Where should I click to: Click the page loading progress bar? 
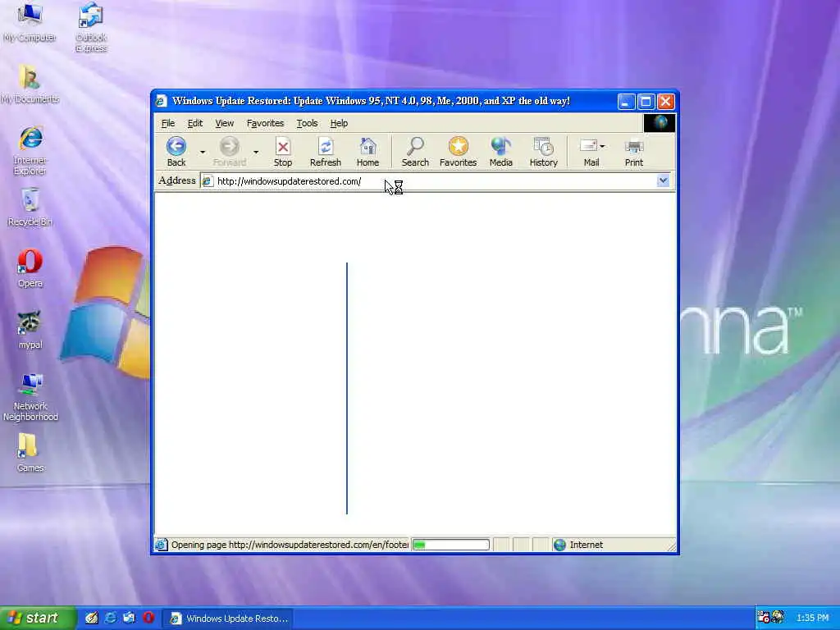coord(450,545)
